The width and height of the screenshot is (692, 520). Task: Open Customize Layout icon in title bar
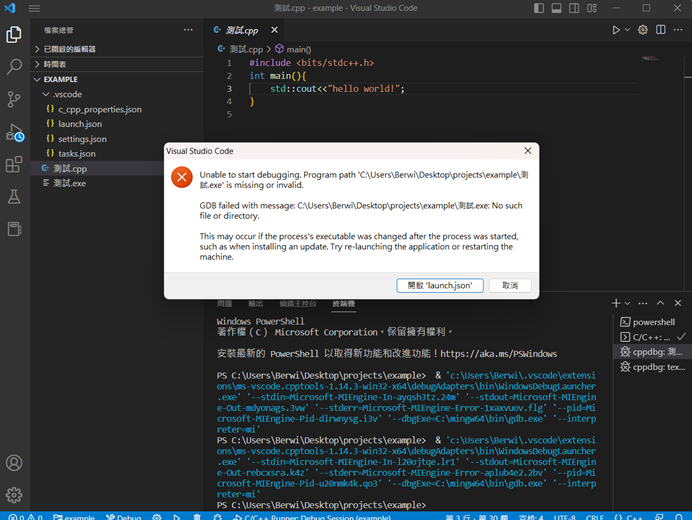click(x=592, y=8)
